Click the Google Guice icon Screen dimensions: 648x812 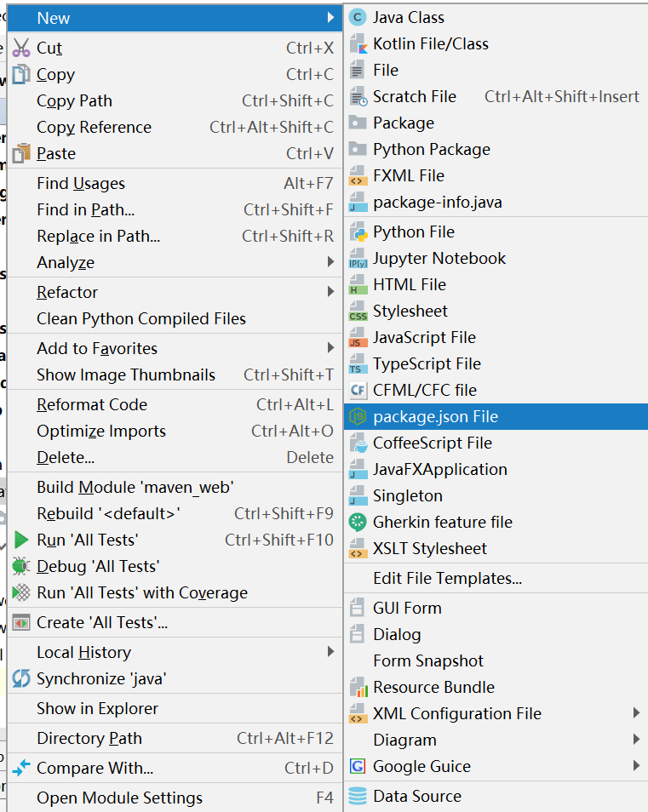[x=358, y=767]
